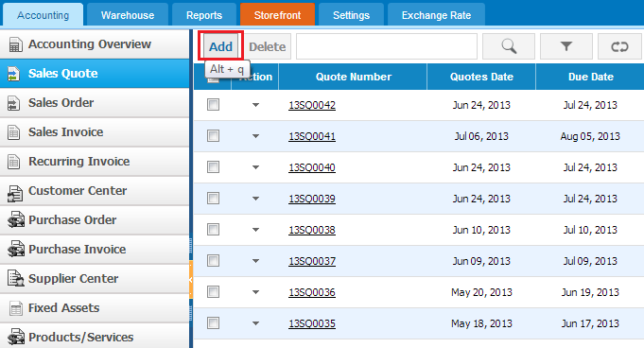The image size is (644, 348).
Task: Click due date Jun 17, 2013
Action: (x=590, y=323)
